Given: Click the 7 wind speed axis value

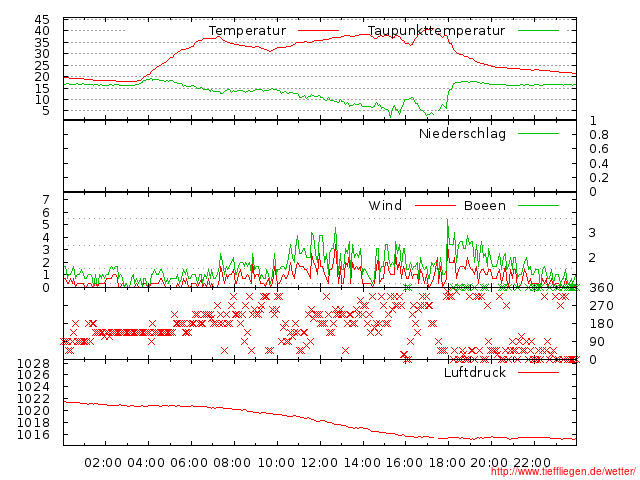Looking at the screenshot, I should (46, 200).
